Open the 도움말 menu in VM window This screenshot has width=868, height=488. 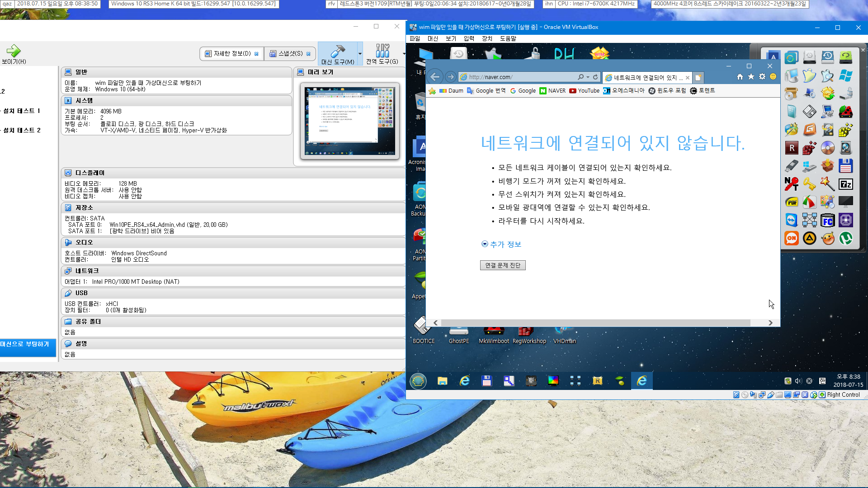pyautogui.click(x=508, y=39)
